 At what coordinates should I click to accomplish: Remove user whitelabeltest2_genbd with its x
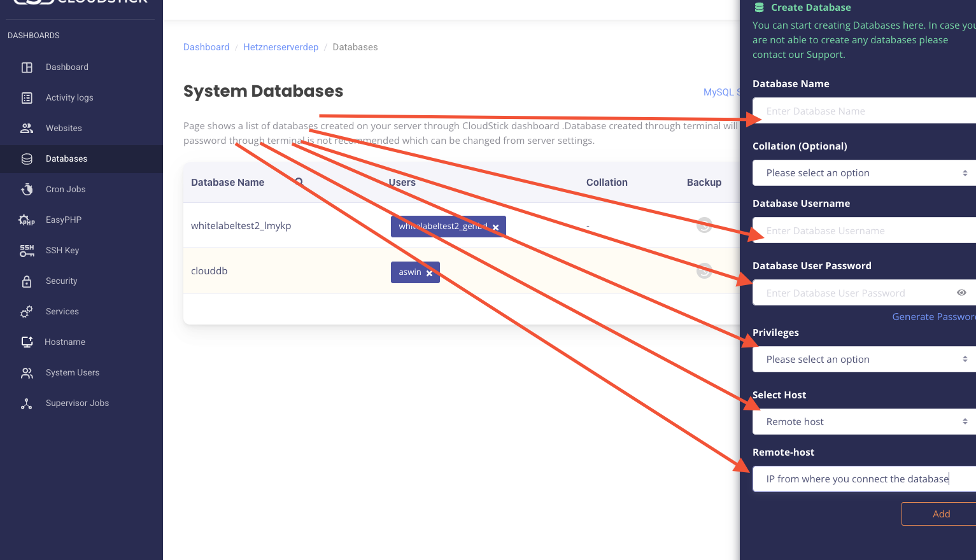(495, 226)
